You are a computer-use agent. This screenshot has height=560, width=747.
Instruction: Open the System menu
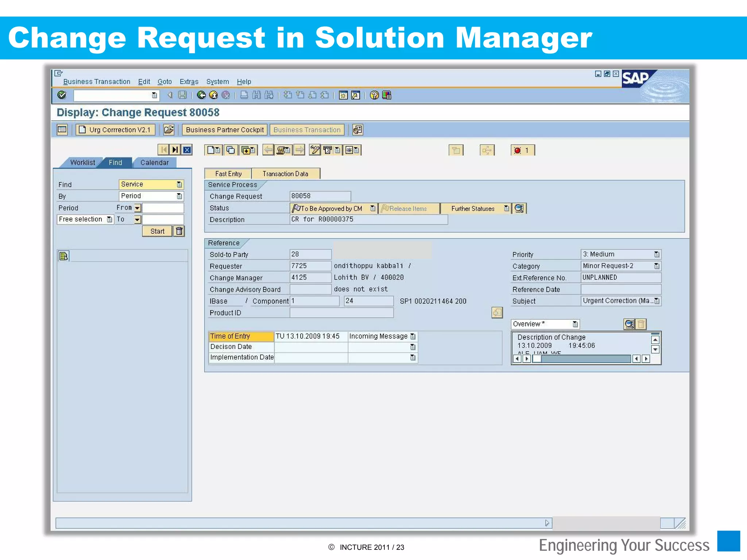pos(217,82)
